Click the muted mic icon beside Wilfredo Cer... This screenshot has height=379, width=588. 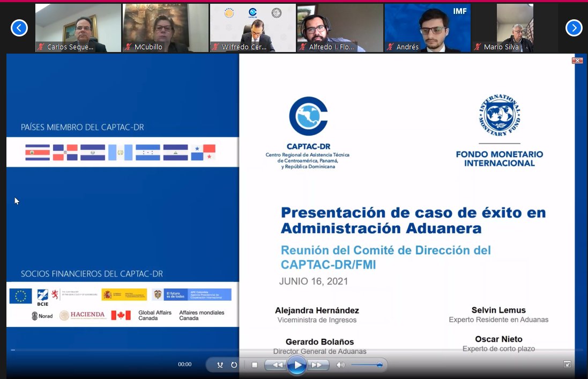click(215, 47)
